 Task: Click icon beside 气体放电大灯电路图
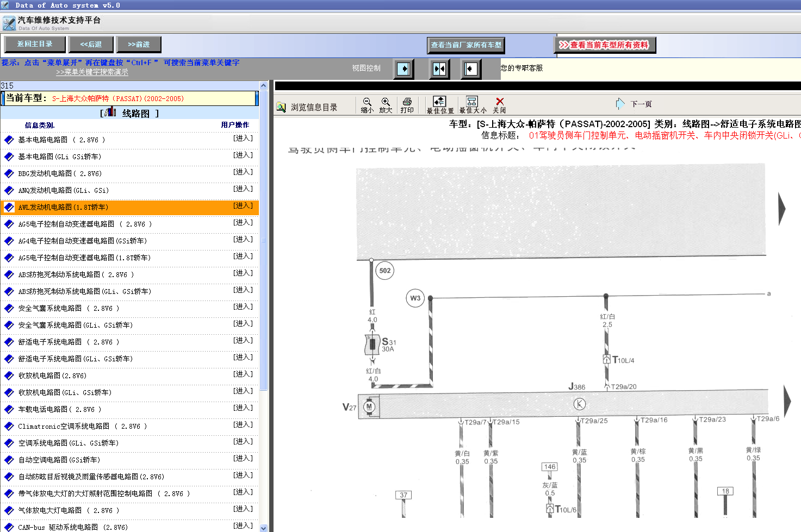[x=9, y=510]
